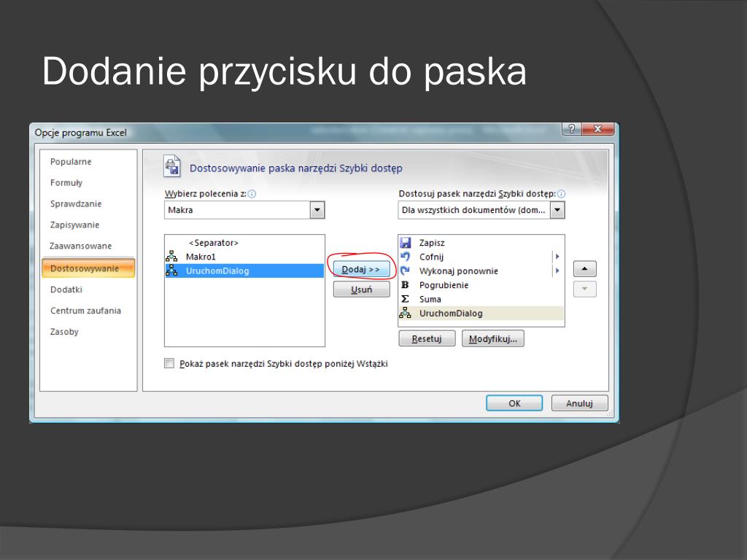Open the Zasoby options category
The width and height of the screenshot is (747, 560).
point(64,332)
